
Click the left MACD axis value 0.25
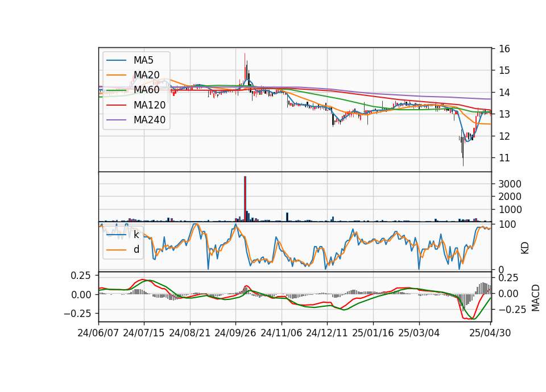(x=80, y=276)
